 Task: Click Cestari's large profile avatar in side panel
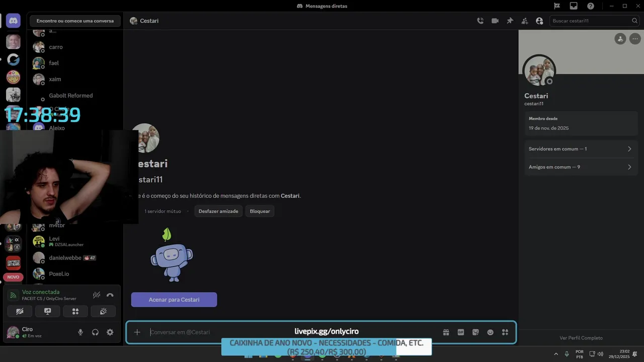539,71
